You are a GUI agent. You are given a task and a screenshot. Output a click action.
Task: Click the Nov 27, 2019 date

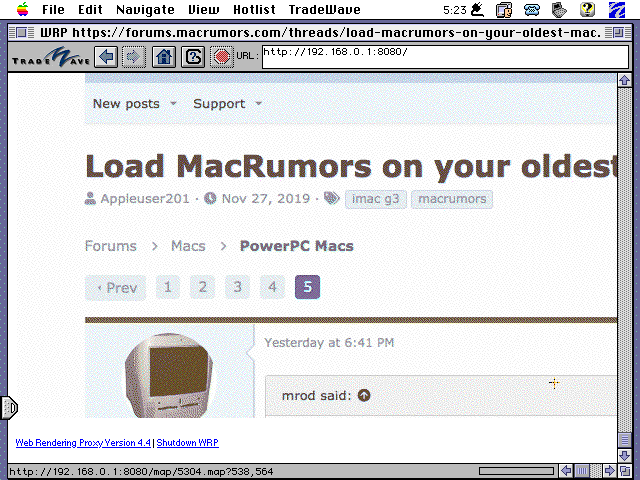coord(266,199)
